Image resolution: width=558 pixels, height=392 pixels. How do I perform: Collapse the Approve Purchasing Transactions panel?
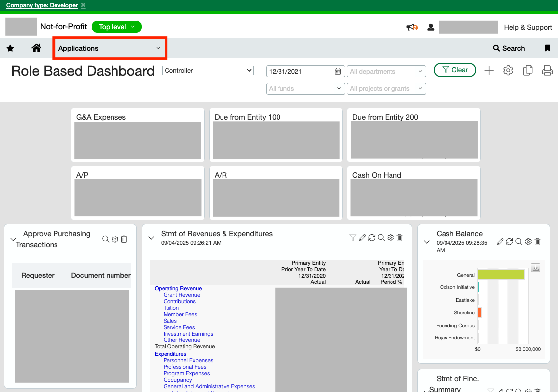point(13,239)
